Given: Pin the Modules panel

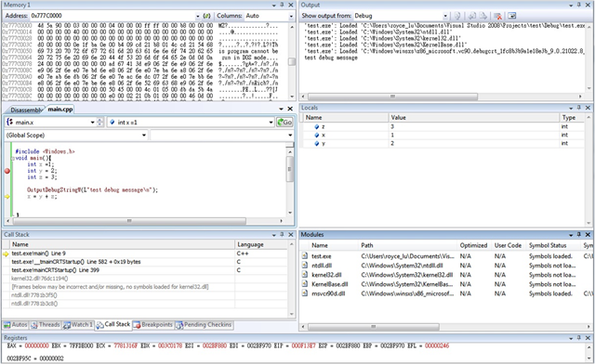Looking at the screenshot, I should pos(579,235).
